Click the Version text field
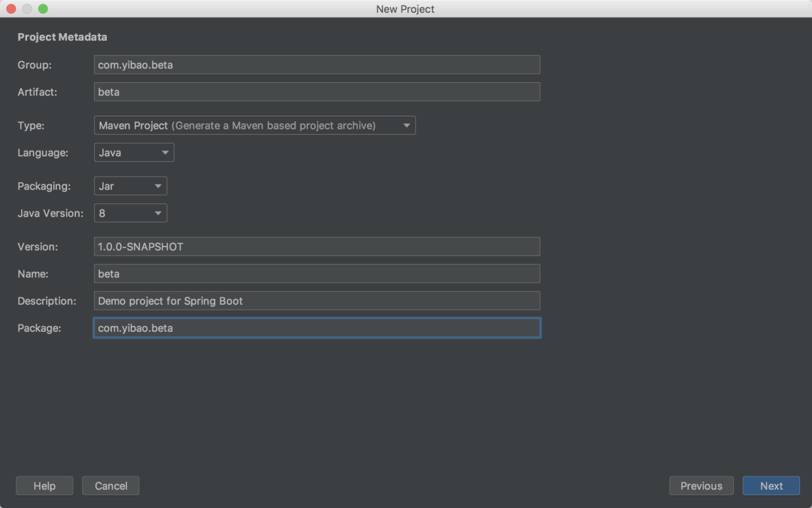Viewport: 812px width, 508px height. point(317,247)
